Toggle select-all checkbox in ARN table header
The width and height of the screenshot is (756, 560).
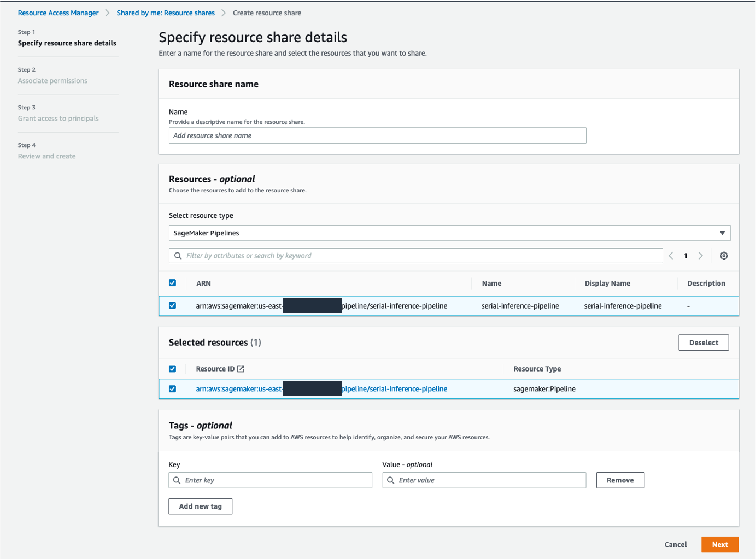pos(173,283)
